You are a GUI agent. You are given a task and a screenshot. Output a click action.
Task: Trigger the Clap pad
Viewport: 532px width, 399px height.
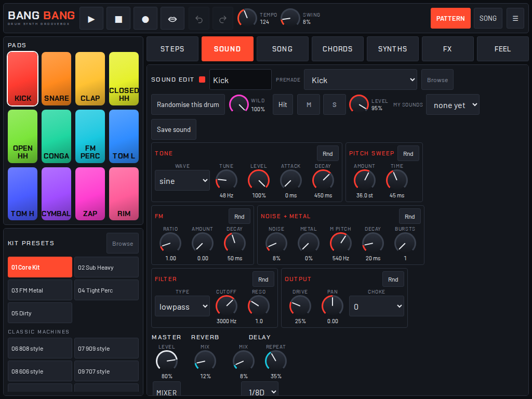90,79
